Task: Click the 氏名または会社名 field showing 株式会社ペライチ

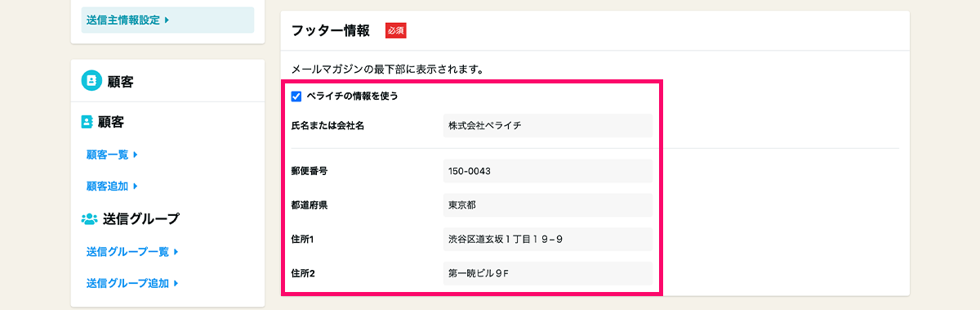Action: [547, 126]
